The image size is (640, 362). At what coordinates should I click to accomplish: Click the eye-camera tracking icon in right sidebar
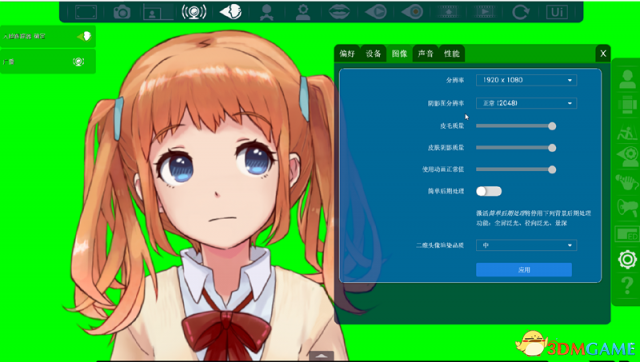[627, 157]
